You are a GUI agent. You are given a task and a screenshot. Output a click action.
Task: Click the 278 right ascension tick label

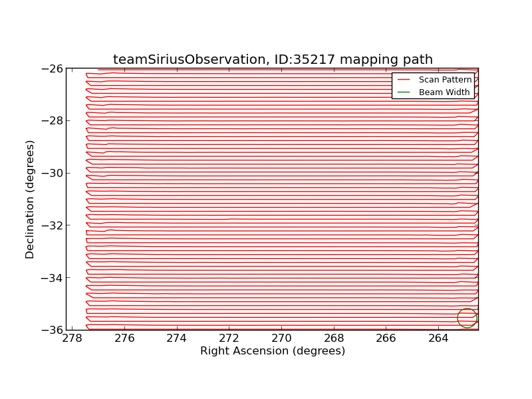[x=72, y=338]
